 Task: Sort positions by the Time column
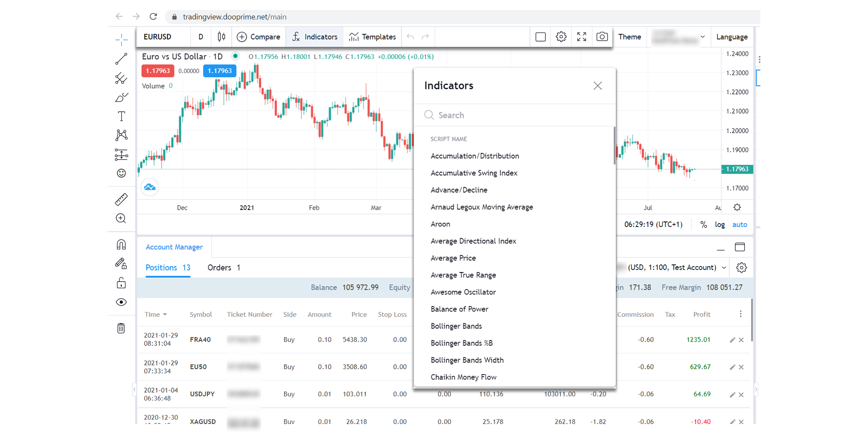tap(155, 314)
